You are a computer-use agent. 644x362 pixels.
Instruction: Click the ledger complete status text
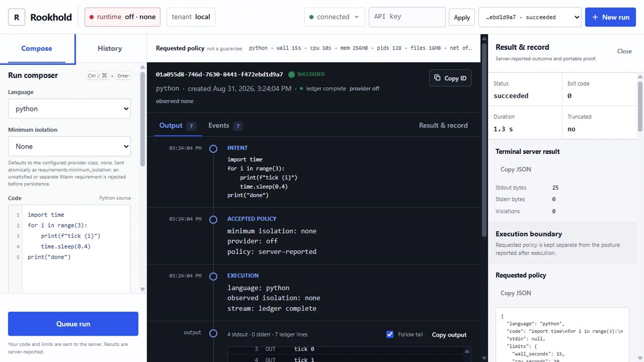click(x=326, y=88)
